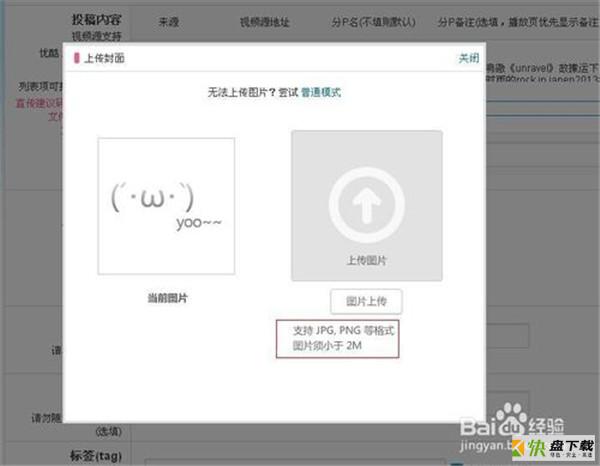Click 无法上传图片？尝试 prompt text
600x466 pixels.
click(253, 92)
